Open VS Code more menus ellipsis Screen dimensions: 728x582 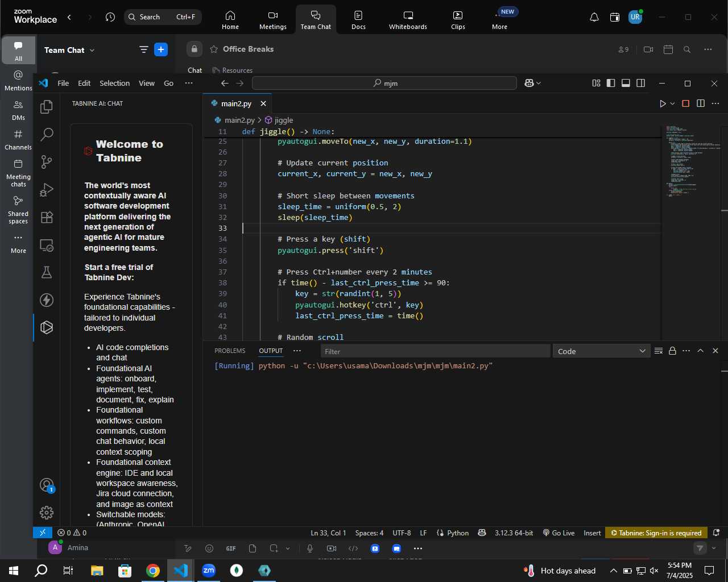tap(189, 83)
